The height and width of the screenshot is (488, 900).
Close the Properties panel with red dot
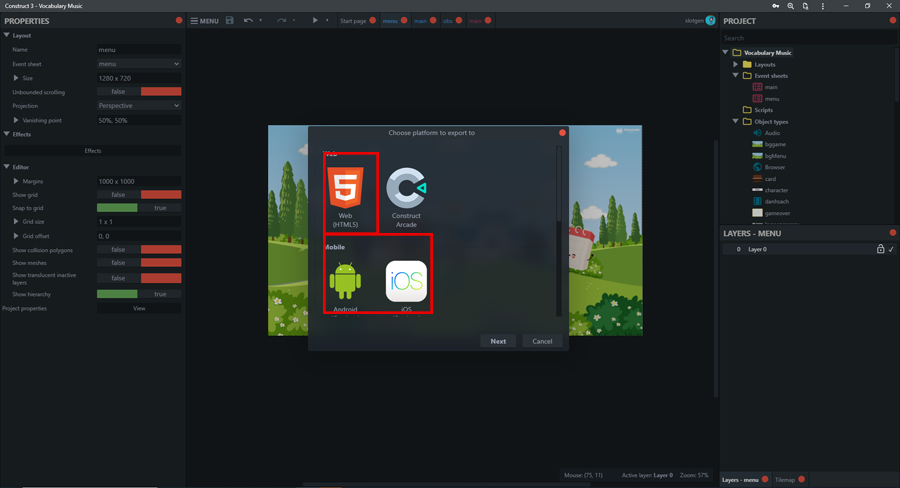(179, 20)
